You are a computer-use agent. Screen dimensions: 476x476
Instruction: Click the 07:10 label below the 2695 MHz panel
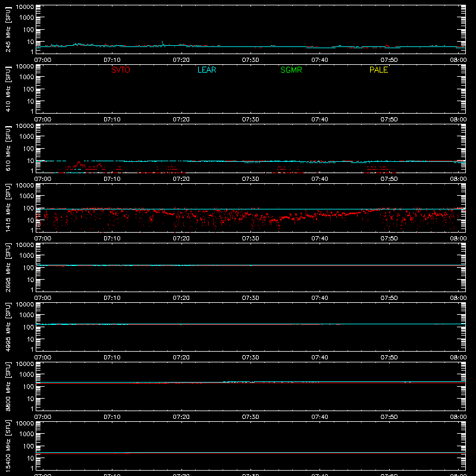[112, 298]
